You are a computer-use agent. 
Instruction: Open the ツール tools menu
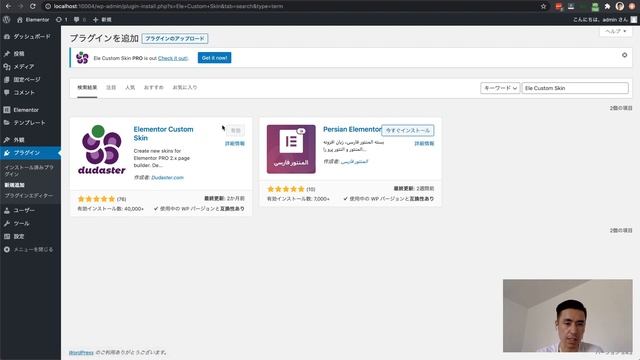(17, 223)
